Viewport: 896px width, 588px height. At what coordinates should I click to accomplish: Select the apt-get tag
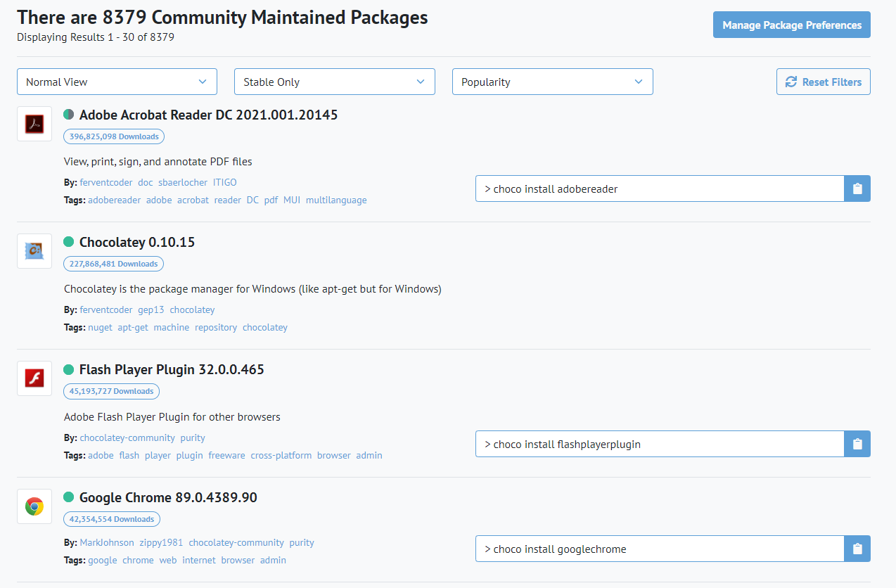pyautogui.click(x=133, y=327)
